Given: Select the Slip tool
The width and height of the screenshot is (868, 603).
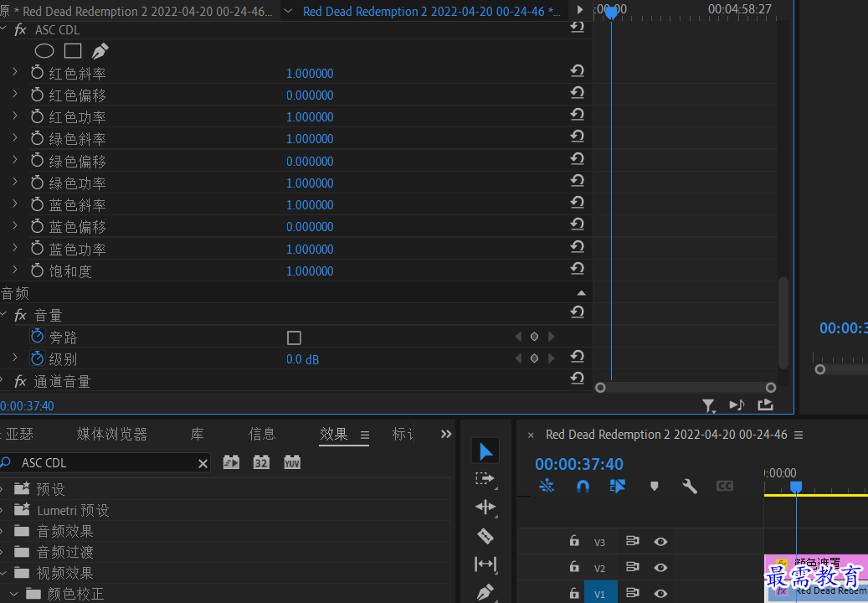Looking at the screenshot, I should pyautogui.click(x=485, y=564).
